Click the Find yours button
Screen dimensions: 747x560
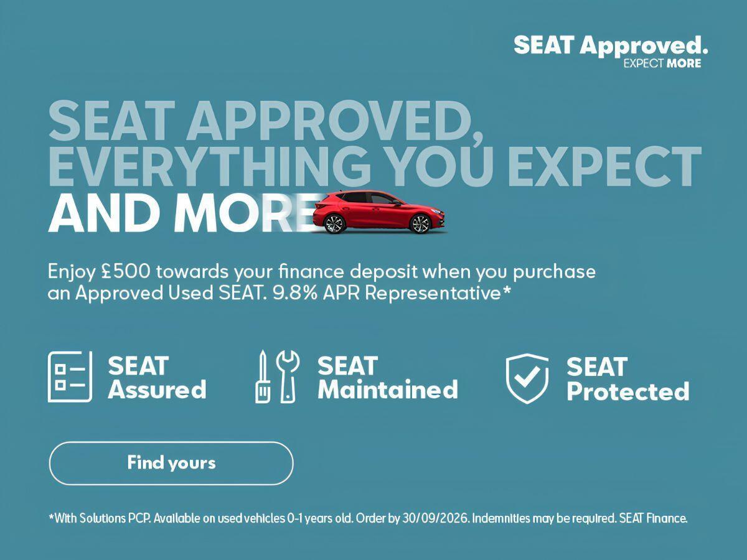click(171, 463)
